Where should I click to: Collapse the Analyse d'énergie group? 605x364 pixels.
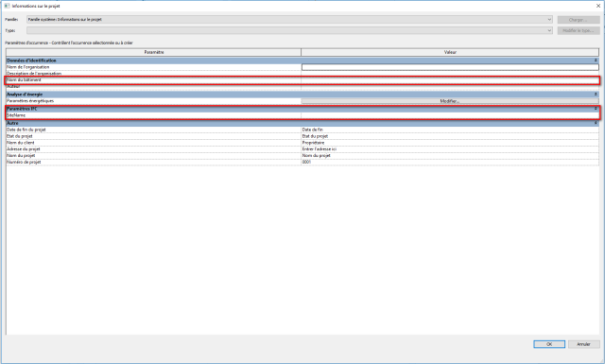pos(596,95)
